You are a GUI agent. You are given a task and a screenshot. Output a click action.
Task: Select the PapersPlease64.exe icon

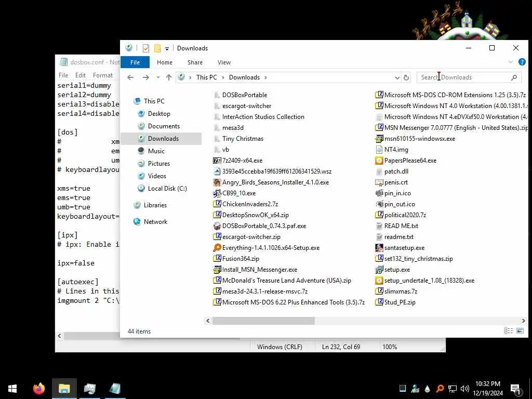379,161
